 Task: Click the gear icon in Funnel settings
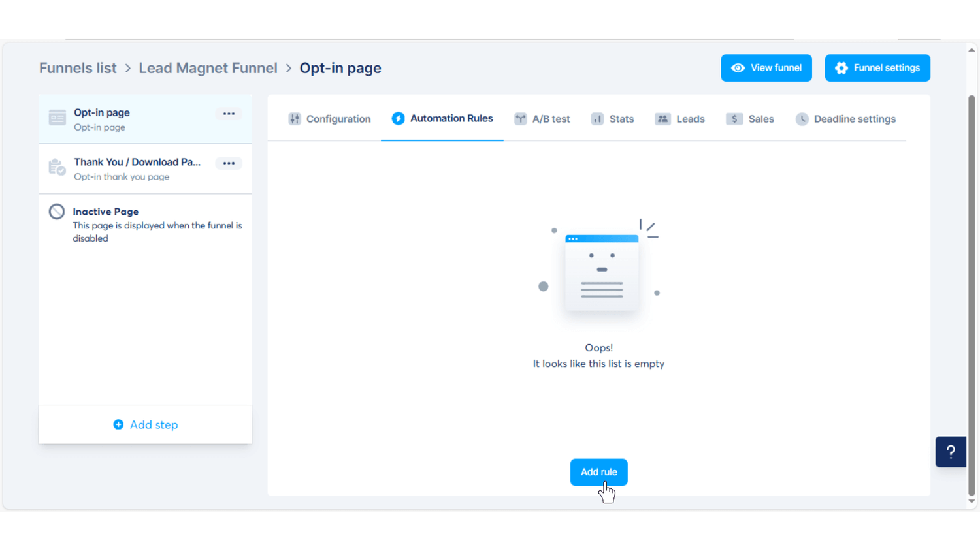click(841, 68)
